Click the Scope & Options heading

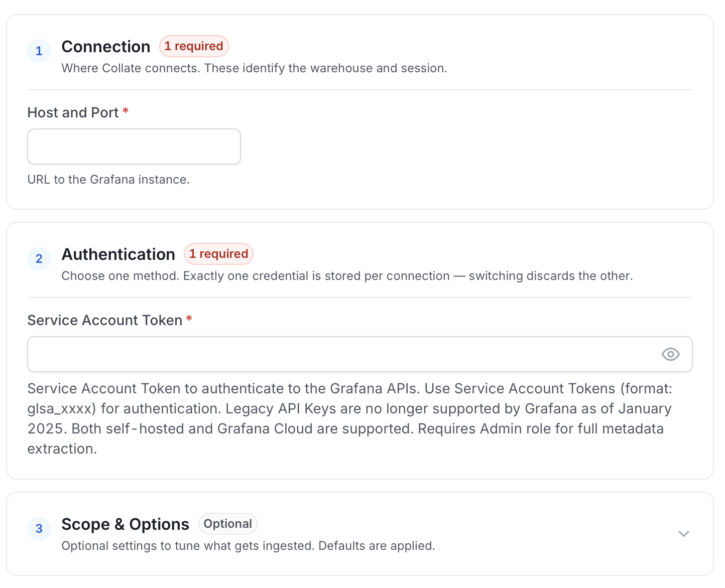(x=126, y=524)
